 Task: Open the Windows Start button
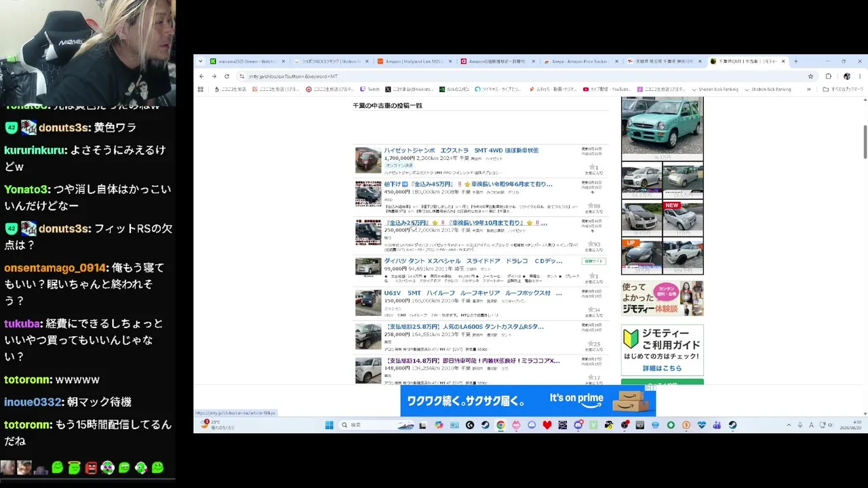click(329, 425)
